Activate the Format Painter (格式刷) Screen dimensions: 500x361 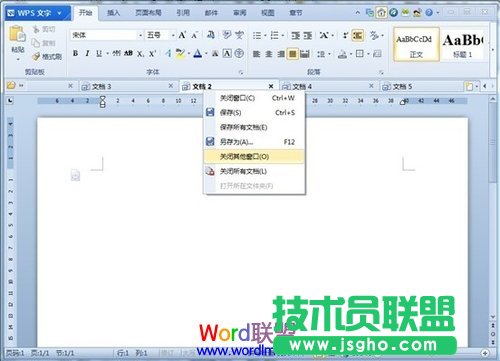click(47, 57)
